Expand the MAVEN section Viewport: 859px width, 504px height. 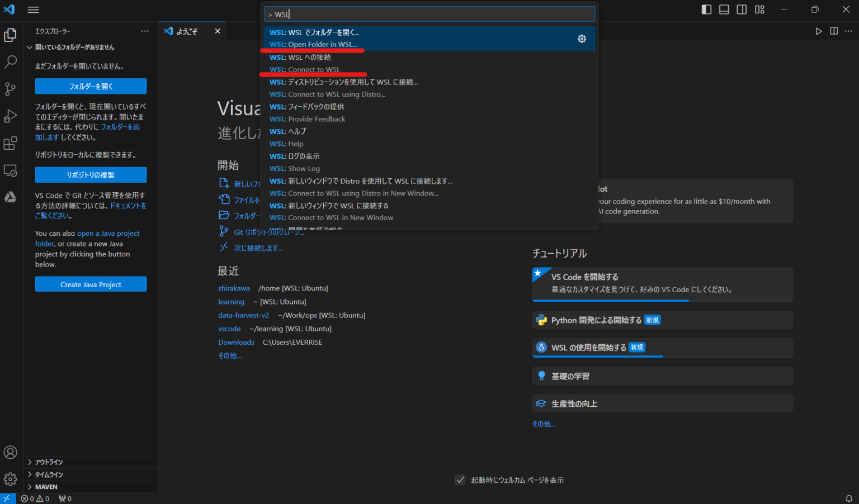tap(45, 486)
